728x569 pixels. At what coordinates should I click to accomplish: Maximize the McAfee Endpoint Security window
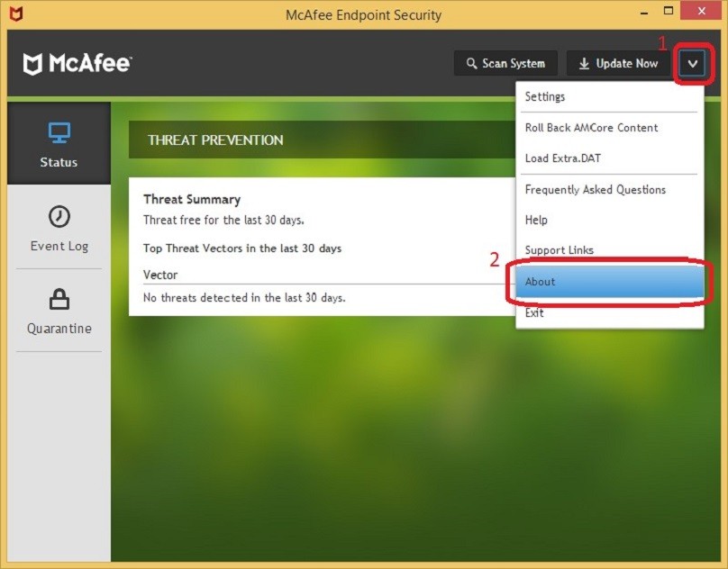[x=669, y=11]
